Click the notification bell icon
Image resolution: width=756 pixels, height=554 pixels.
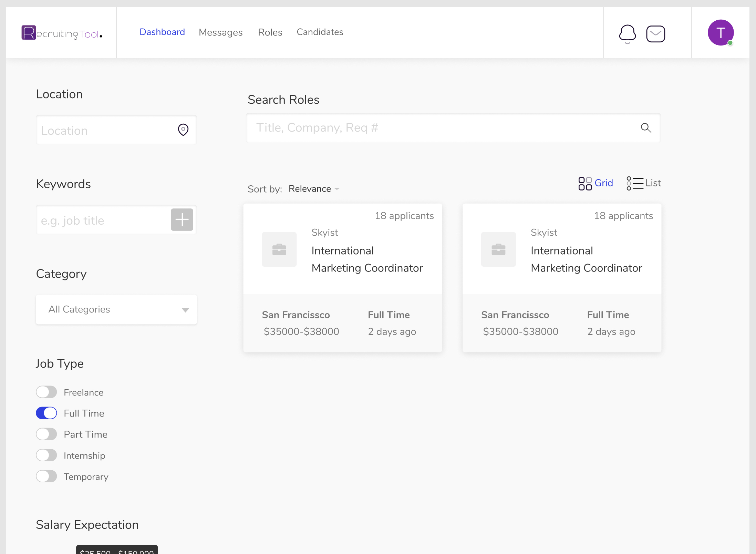coord(627,33)
